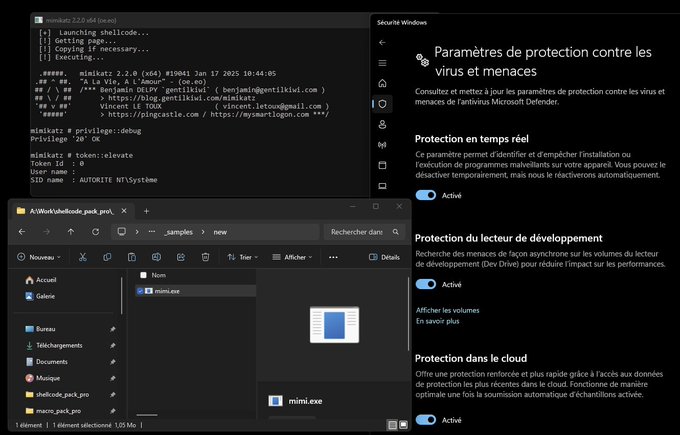Select _samples breadcrumb segment
The width and height of the screenshot is (680, 435).
coord(178,232)
